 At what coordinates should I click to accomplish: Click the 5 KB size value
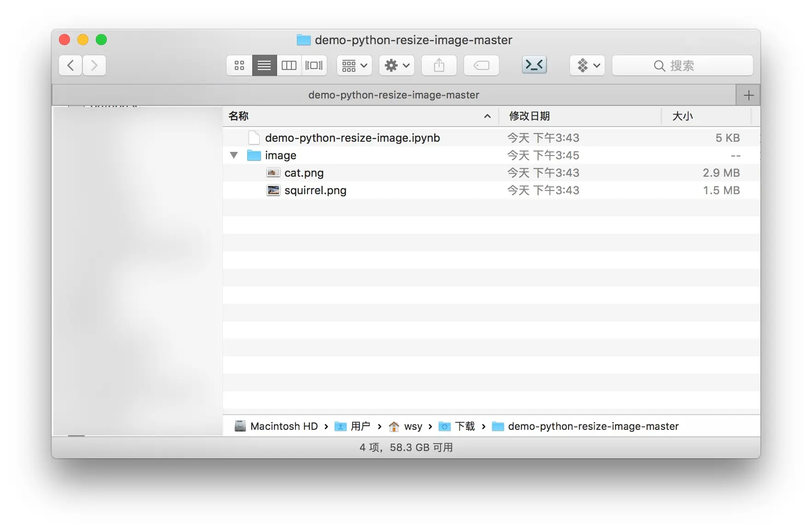tap(727, 138)
